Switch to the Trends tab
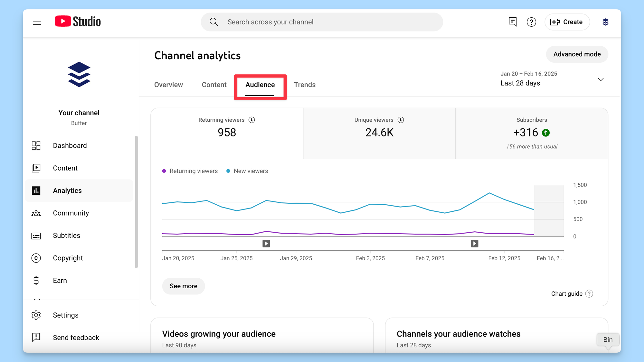 [304, 85]
